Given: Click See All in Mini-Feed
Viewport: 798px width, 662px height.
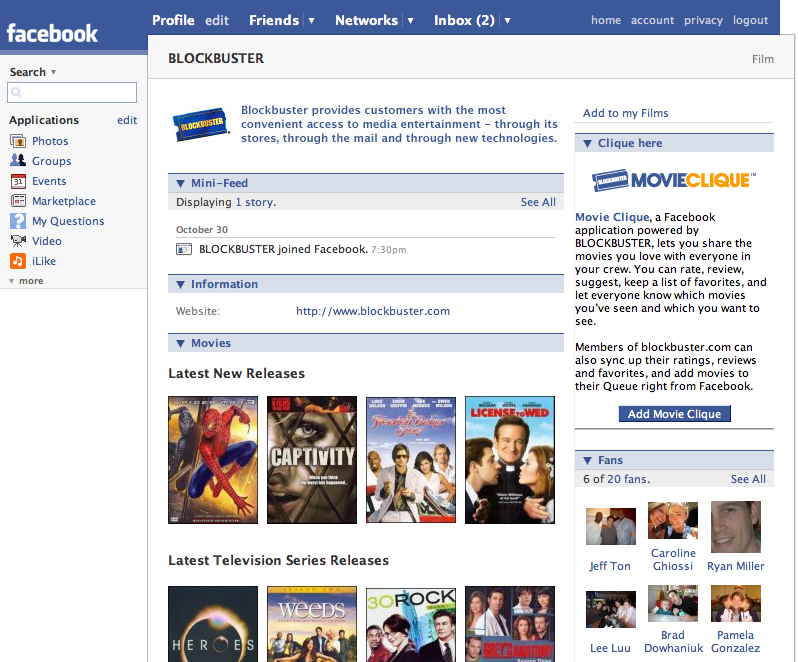Looking at the screenshot, I should pos(538,202).
